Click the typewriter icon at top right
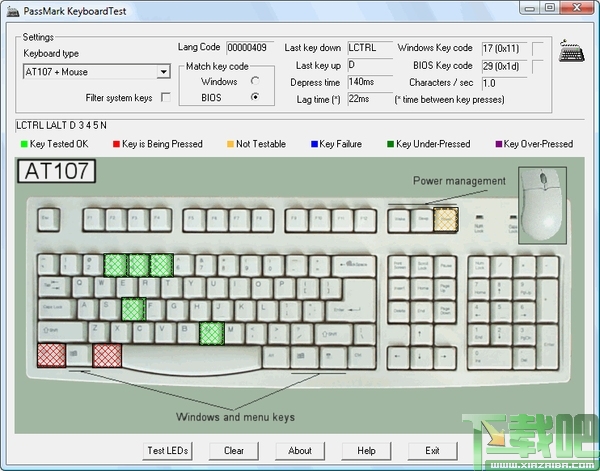600x471 pixels. click(x=571, y=50)
